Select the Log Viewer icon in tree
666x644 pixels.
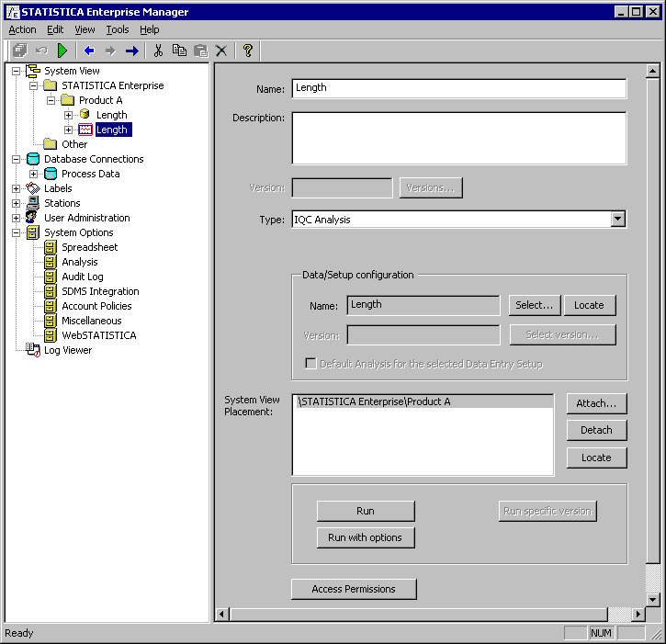click(x=33, y=350)
